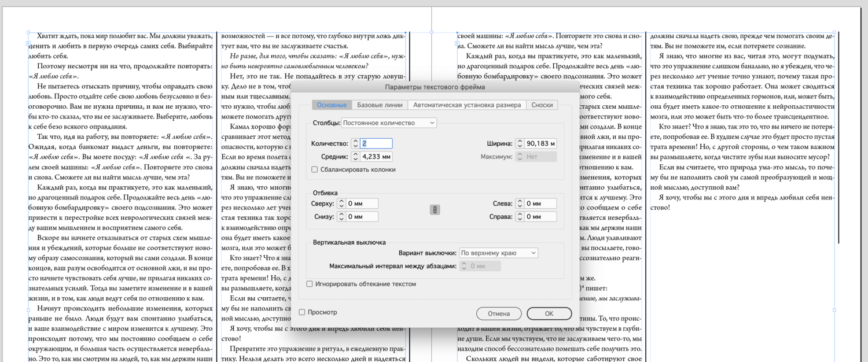
Task: Decrease the Снизу inset with down arrow
Action: pyautogui.click(x=341, y=220)
